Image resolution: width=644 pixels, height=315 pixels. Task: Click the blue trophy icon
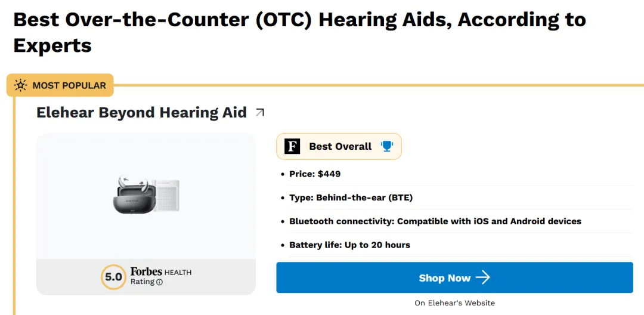[x=387, y=146]
